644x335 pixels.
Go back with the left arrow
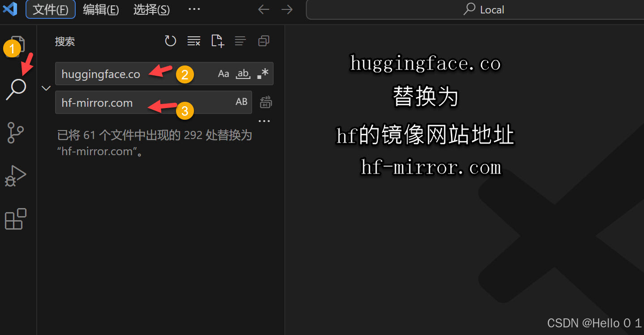[264, 9]
